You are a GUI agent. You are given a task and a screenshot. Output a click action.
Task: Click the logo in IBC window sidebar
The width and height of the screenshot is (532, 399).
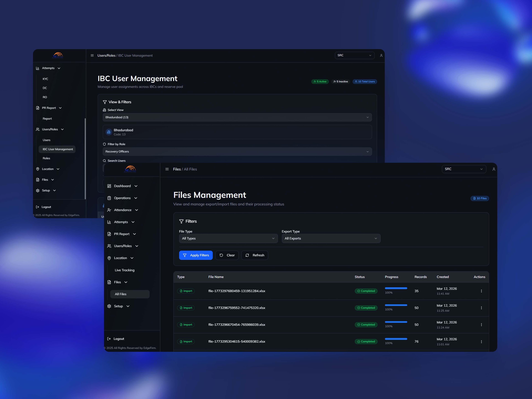58,55
